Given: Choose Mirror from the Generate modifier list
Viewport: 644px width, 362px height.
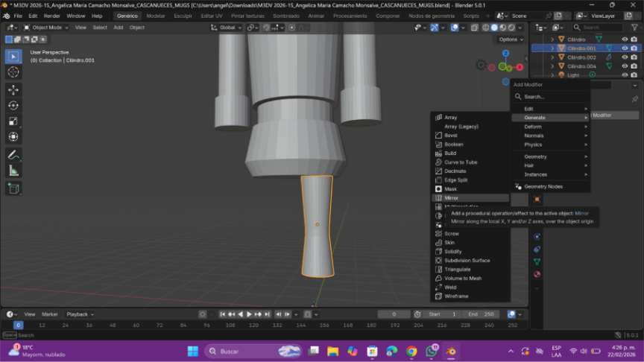Looking at the screenshot, I should (x=452, y=198).
